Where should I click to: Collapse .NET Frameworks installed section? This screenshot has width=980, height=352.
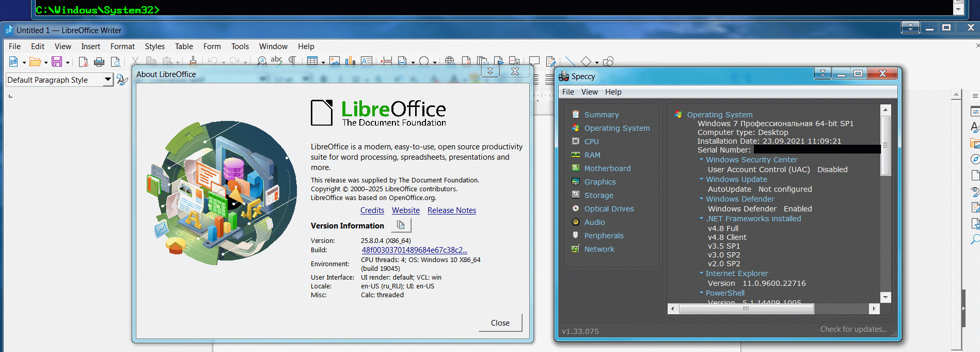[x=701, y=218]
